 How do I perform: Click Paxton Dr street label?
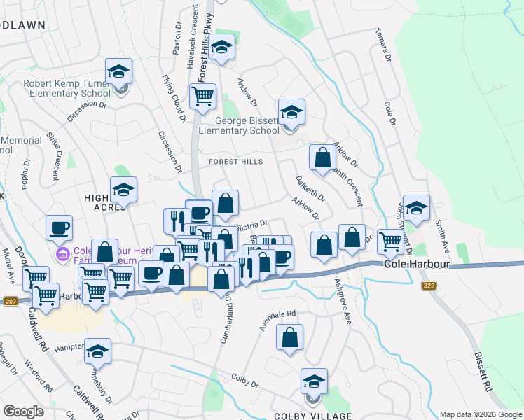(177, 38)
